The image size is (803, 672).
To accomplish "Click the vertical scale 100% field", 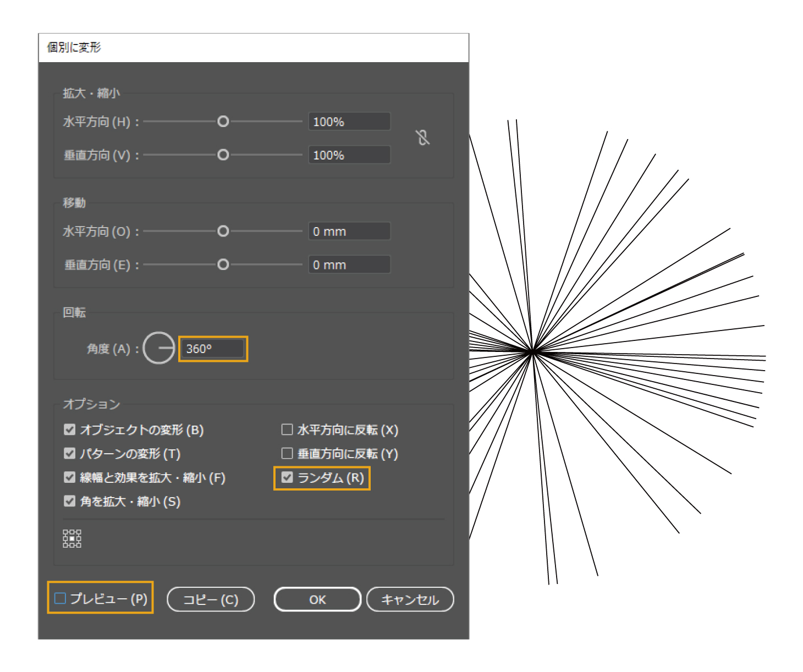I will [x=349, y=155].
